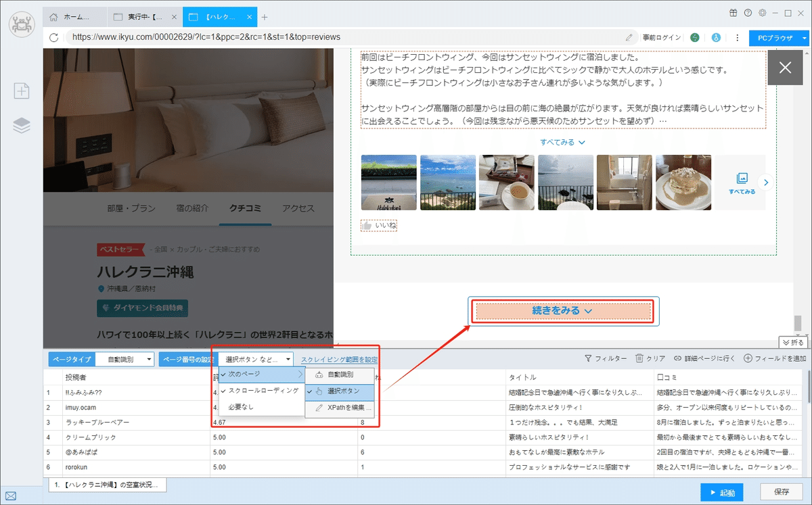Close the active 【ハレク... tab
Viewport: 812px width, 505px height.
[x=248, y=17]
